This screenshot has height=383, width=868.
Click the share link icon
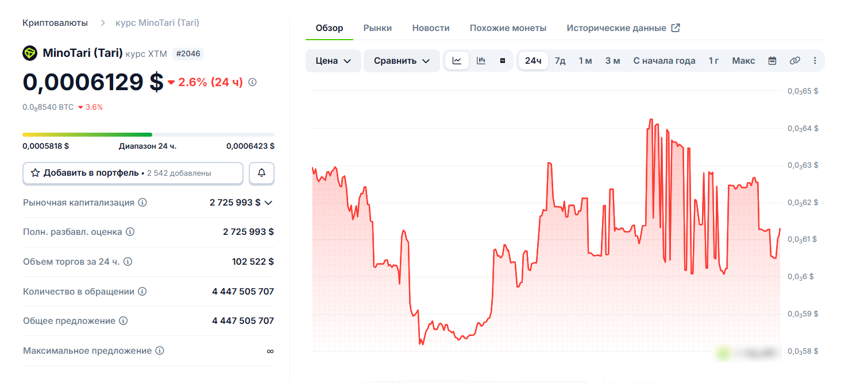pos(794,60)
